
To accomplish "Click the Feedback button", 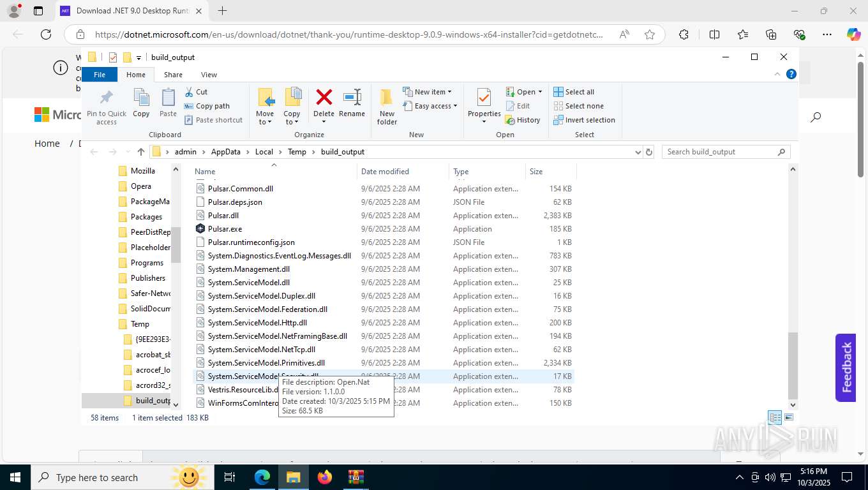I will point(846,367).
